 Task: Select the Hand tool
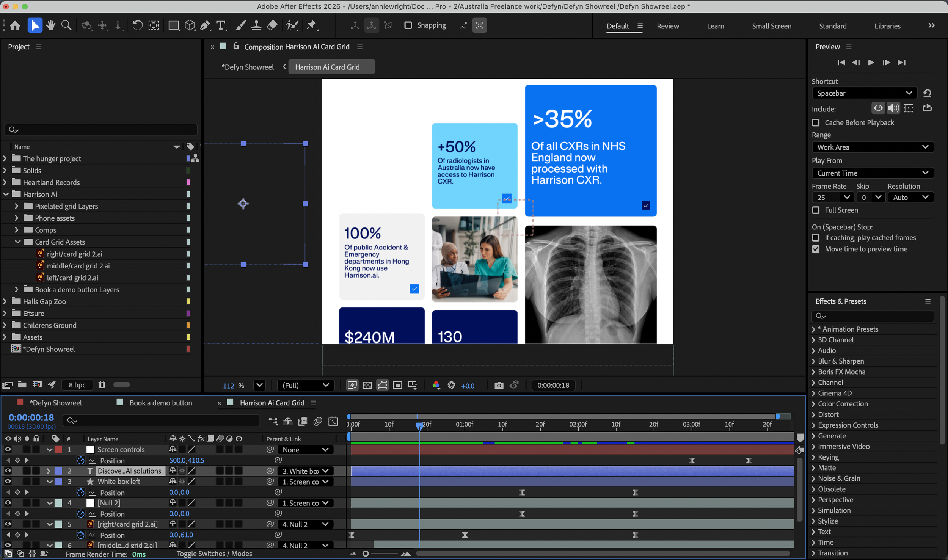pos(50,25)
